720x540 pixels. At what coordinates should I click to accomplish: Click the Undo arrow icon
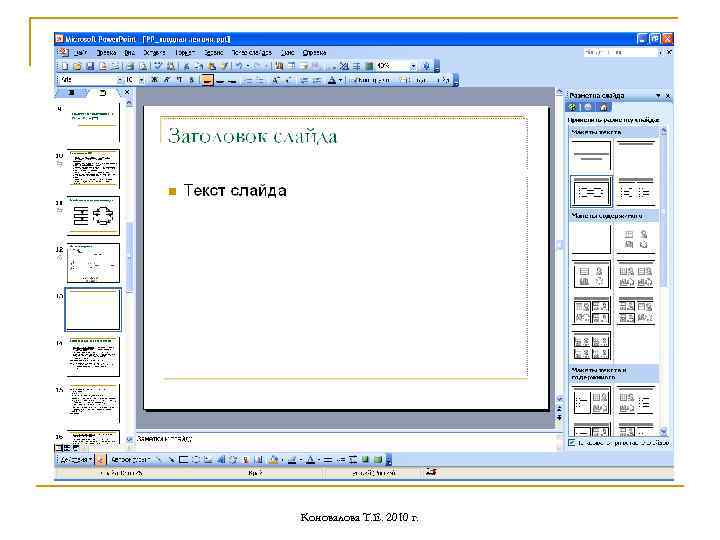tap(239, 66)
